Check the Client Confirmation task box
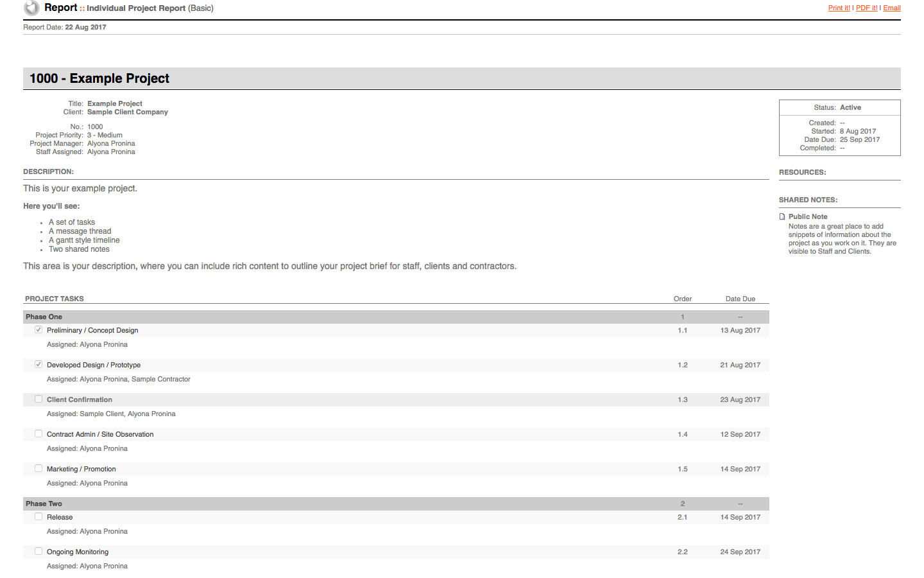This screenshot has height=578, width=924. pyautogui.click(x=38, y=399)
